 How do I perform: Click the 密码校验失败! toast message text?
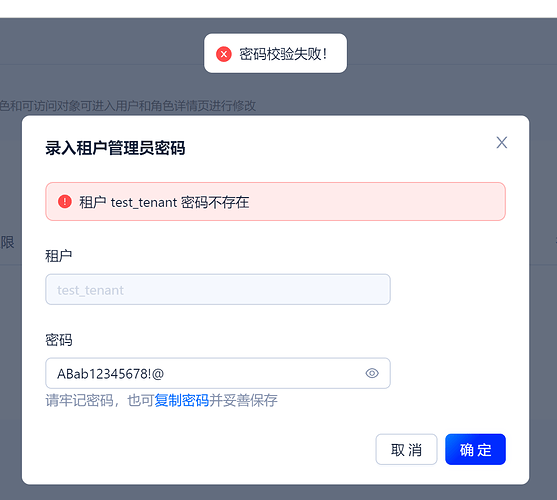pos(283,54)
